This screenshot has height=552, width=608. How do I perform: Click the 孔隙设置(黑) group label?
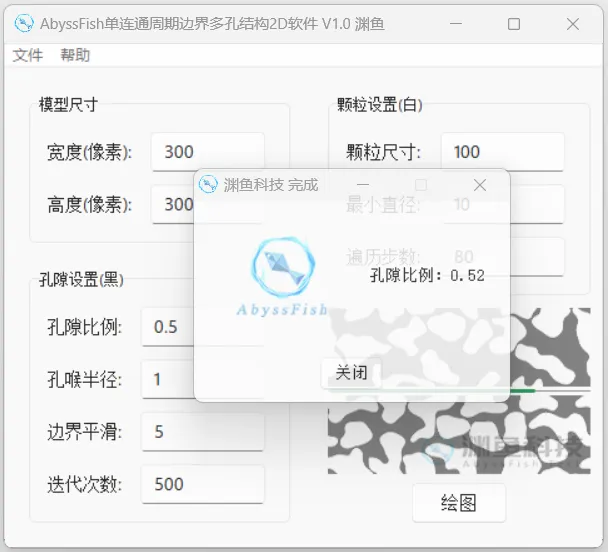(x=81, y=279)
